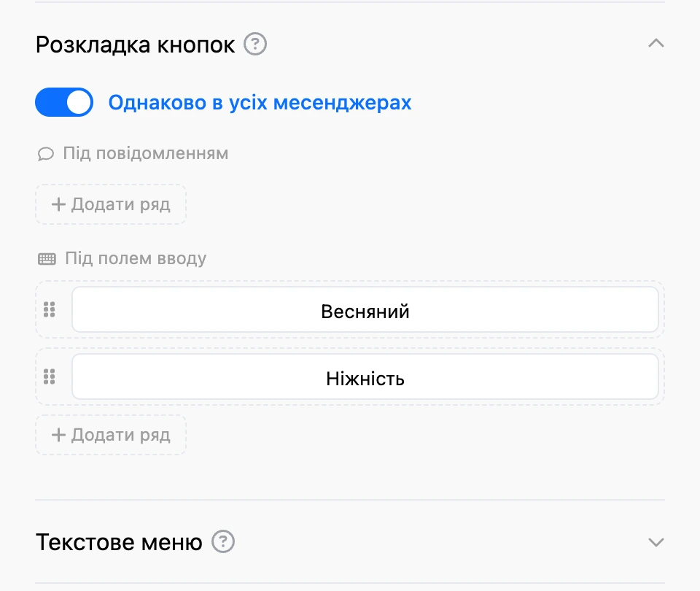Click the Розкладка кнопок heading

click(x=136, y=45)
